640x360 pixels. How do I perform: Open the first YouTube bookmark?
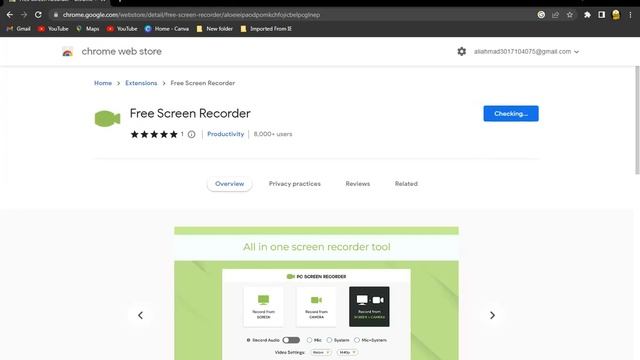[x=53, y=29]
